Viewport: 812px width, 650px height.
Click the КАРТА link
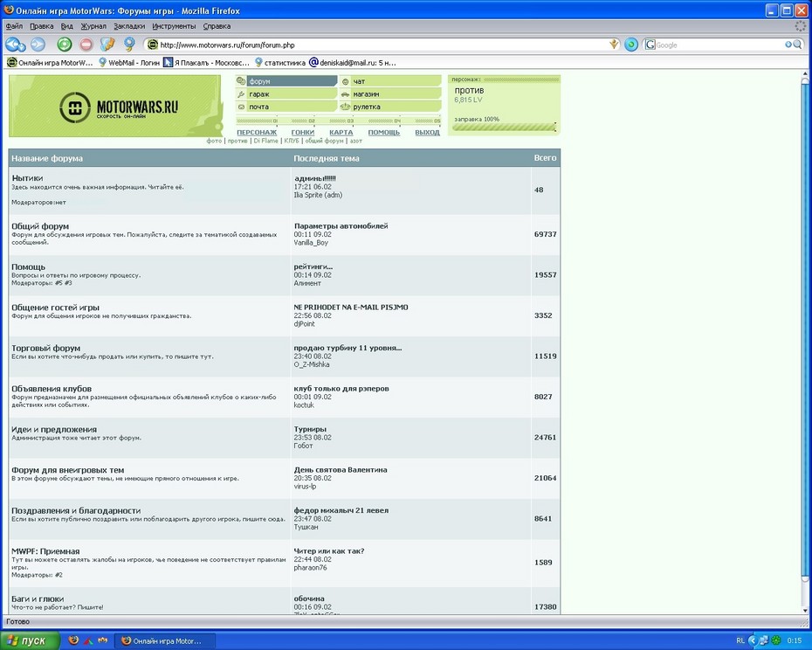click(x=341, y=132)
